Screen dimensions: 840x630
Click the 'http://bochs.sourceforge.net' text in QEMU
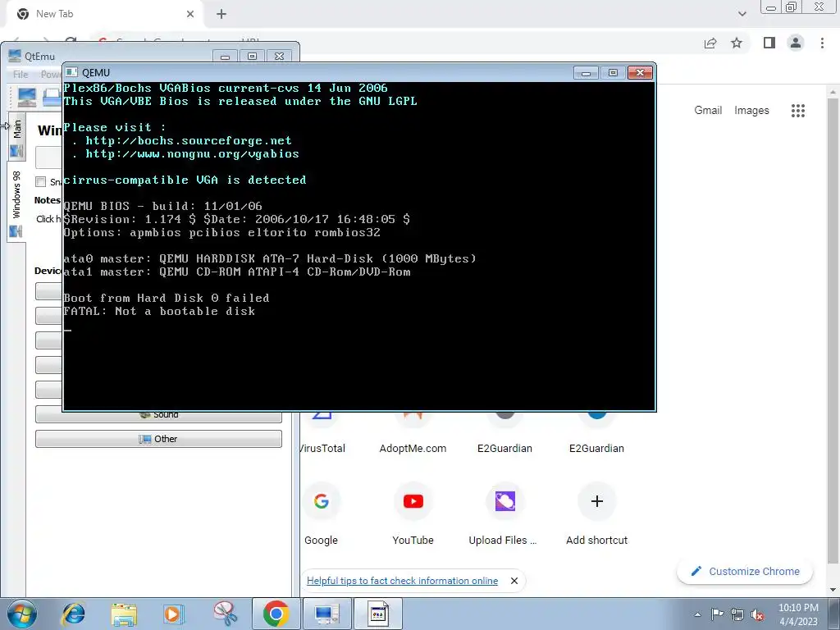tap(189, 140)
